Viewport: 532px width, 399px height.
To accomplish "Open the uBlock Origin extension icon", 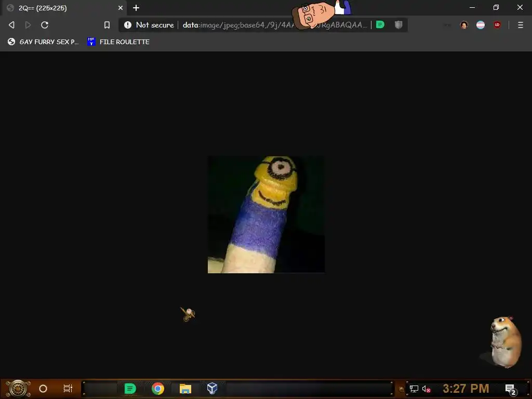I will click(x=497, y=25).
